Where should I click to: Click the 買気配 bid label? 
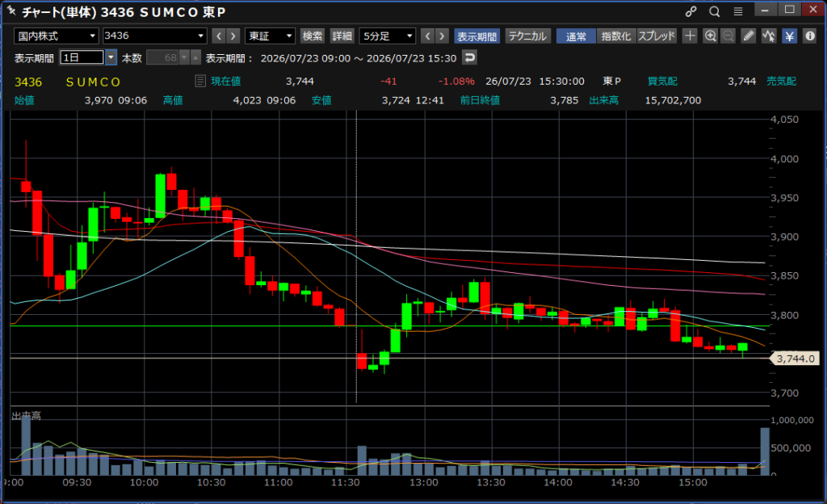click(662, 82)
